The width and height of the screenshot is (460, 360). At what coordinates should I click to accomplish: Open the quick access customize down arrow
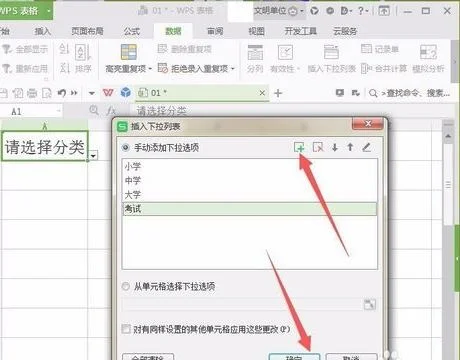[x=92, y=93]
